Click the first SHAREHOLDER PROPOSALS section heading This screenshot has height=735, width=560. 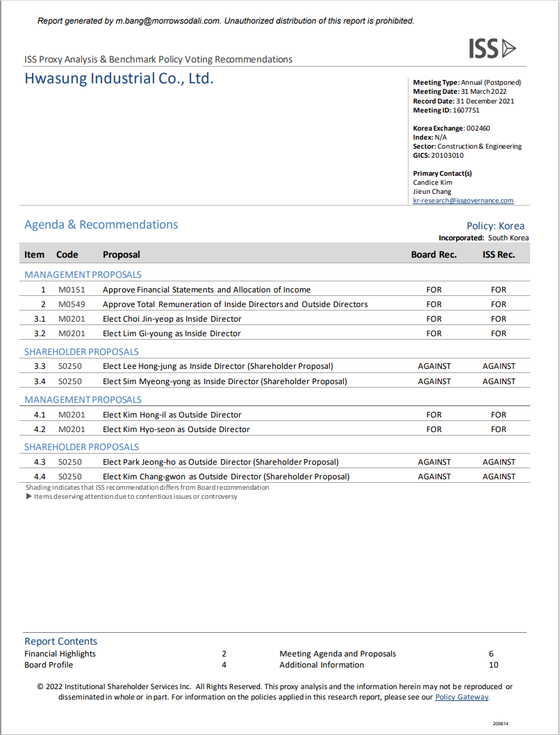[82, 352]
